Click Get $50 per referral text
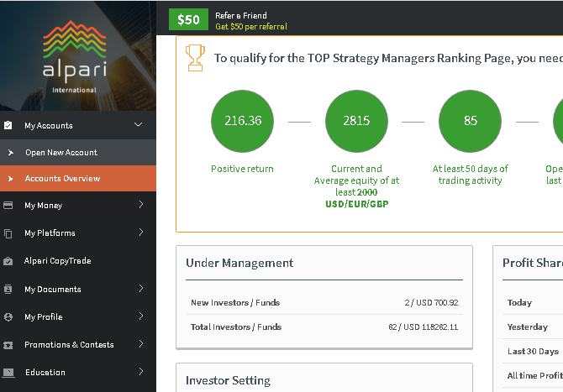Image resolution: width=563 pixels, height=392 pixels. pos(251,27)
